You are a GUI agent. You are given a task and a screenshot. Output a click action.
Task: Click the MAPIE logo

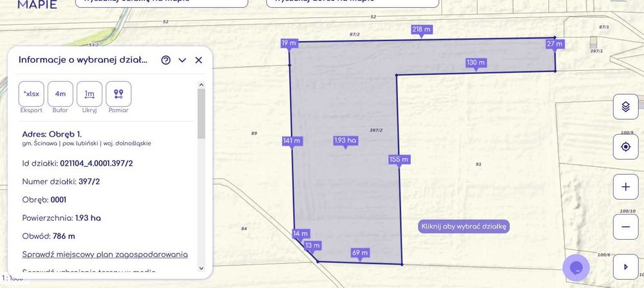(x=37, y=5)
